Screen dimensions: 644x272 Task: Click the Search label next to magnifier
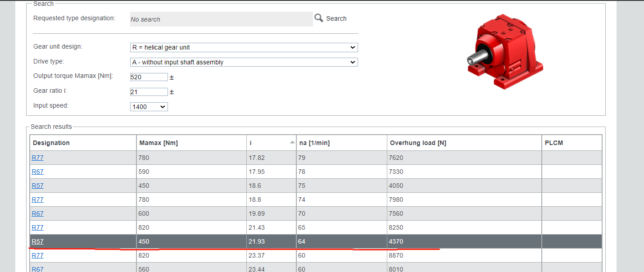click(x=336, y=18)
